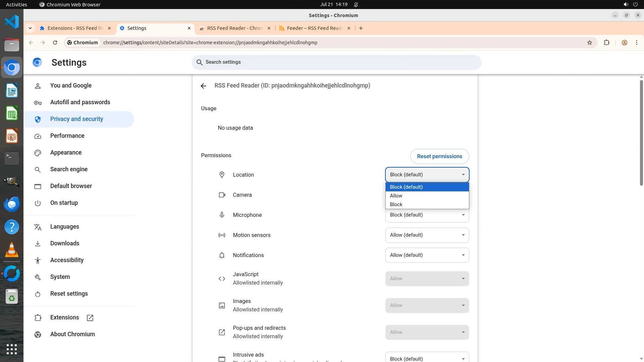This screenshot has height=362, width=644.
Task: Open the Notifications permission dropdown
Action: click(x=427, y=255)
